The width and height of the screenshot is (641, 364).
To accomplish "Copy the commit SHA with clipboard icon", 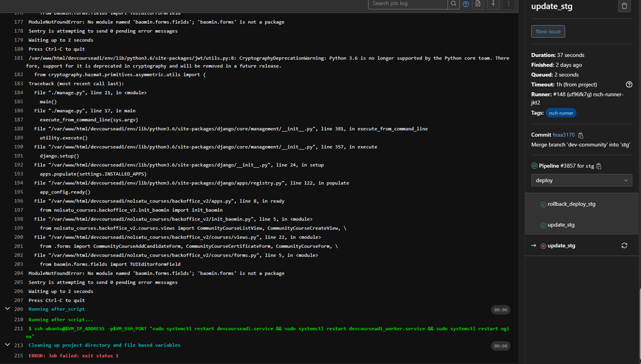I will point(581,135).
